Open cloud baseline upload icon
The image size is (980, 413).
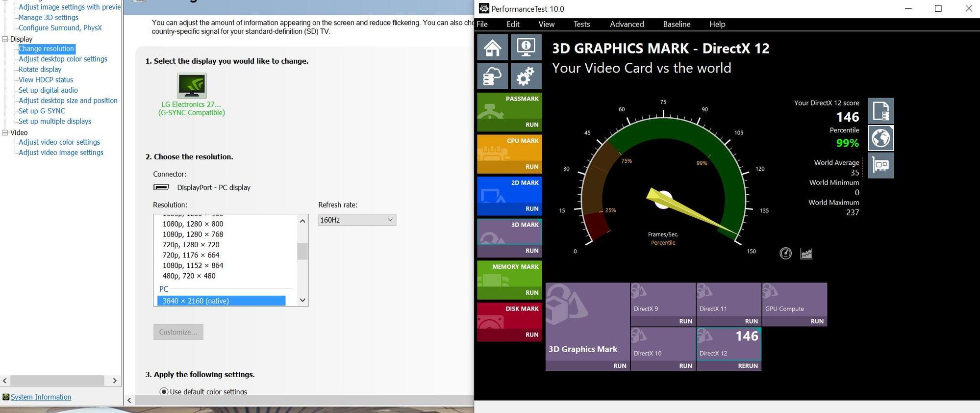coord(492,76)
